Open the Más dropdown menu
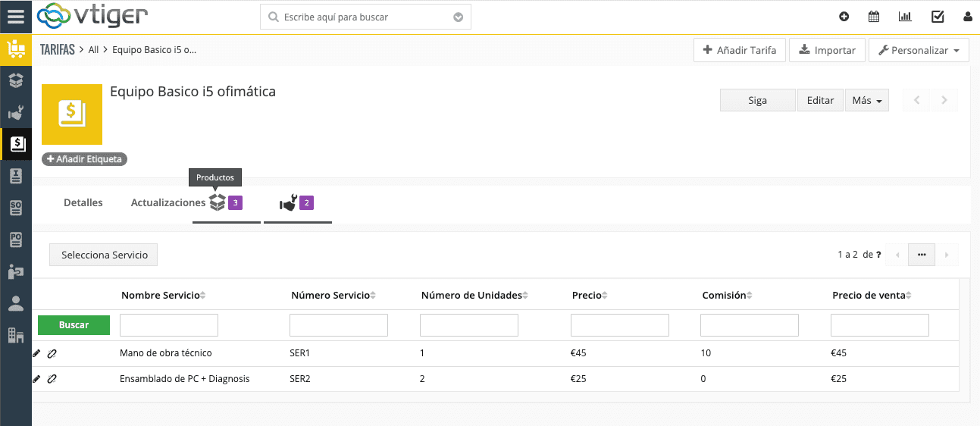 (x=866, y=100)
